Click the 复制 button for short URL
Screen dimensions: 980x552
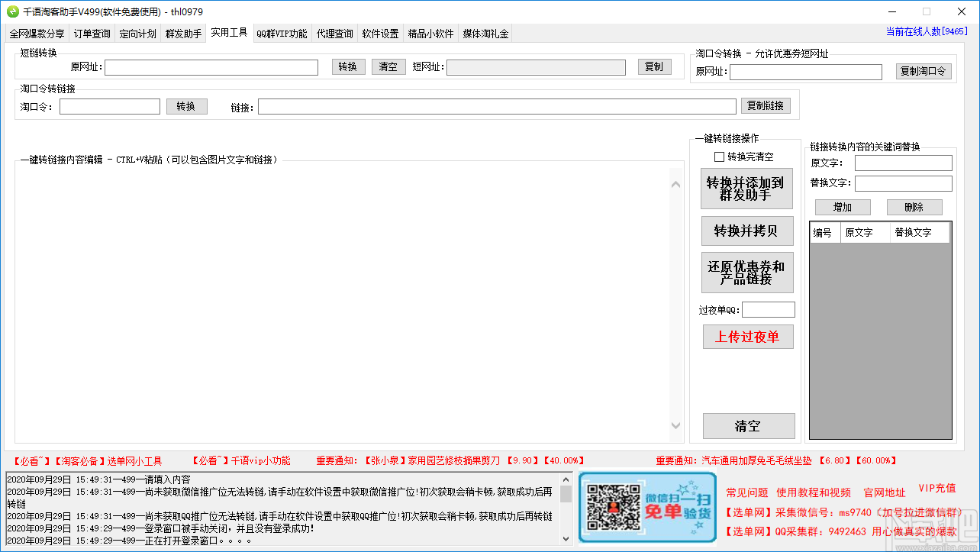654,66
